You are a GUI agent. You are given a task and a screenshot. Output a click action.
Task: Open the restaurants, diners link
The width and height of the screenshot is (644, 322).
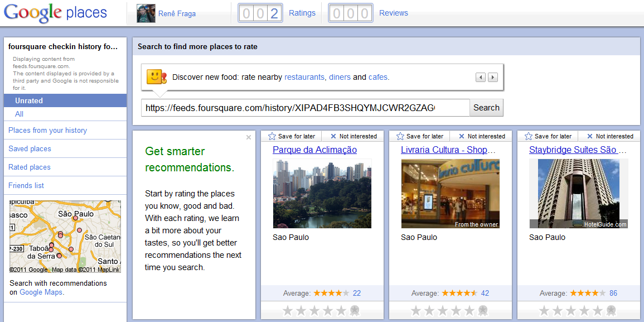tap(317, 78)
